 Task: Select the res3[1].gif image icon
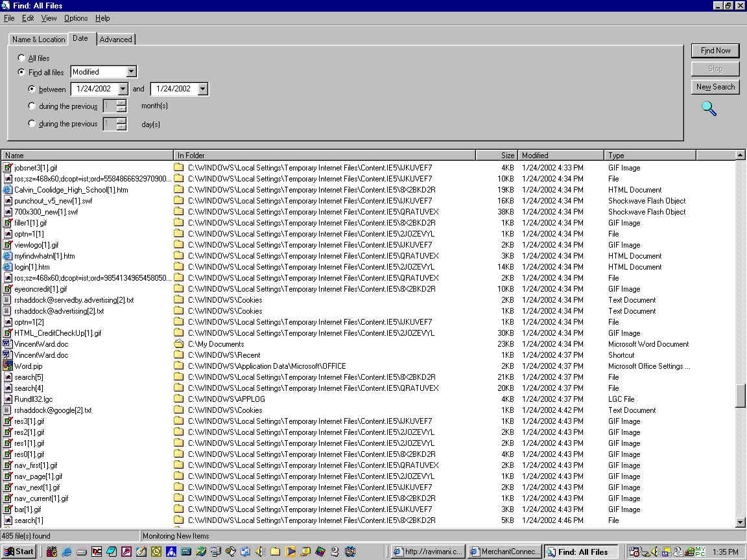[x=8, y=421]
